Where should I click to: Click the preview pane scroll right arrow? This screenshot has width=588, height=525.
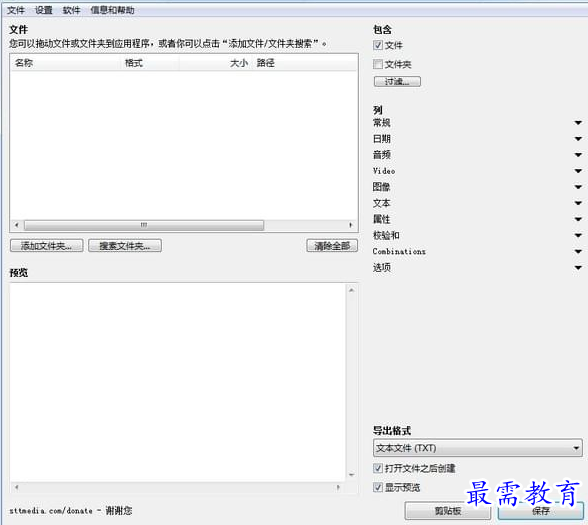click(338, 488)
